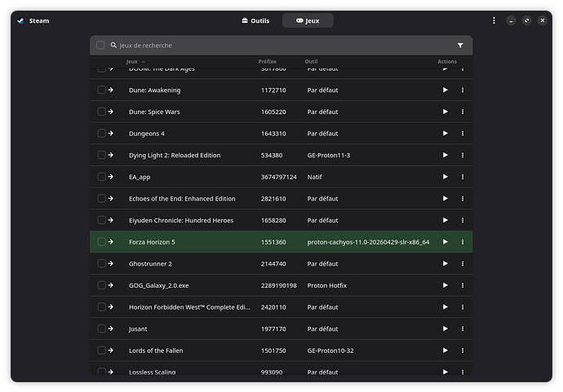The height and width of the screenshot is (392, 563).
Task: Sort by the Outil column header
Action: pos(311,61)
